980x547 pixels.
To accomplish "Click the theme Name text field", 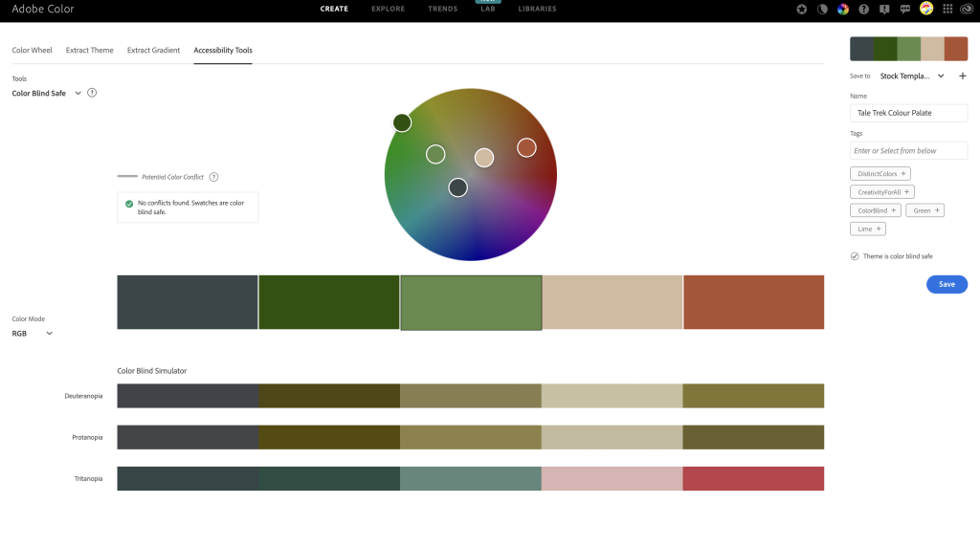I will point(908,113).
